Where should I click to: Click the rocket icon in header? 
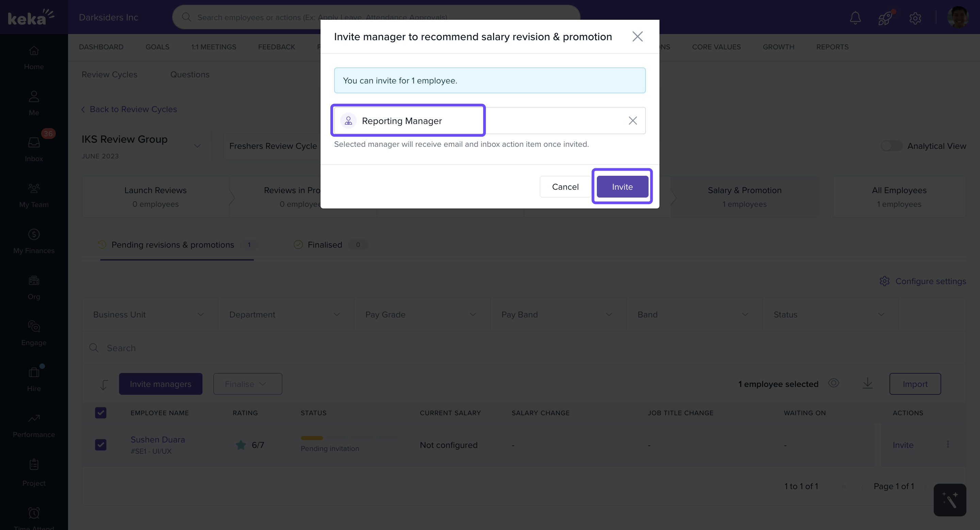click(885, 17)
